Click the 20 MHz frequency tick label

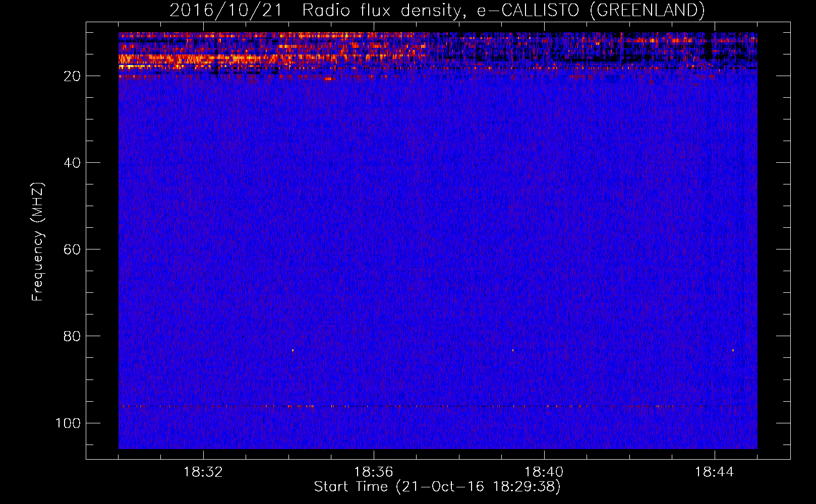(x=73, y=76)
